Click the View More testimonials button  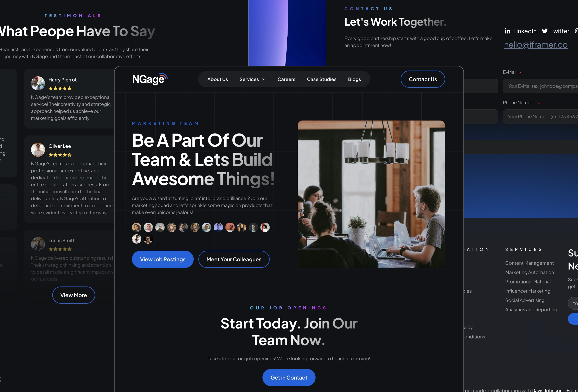pos(73,295)
